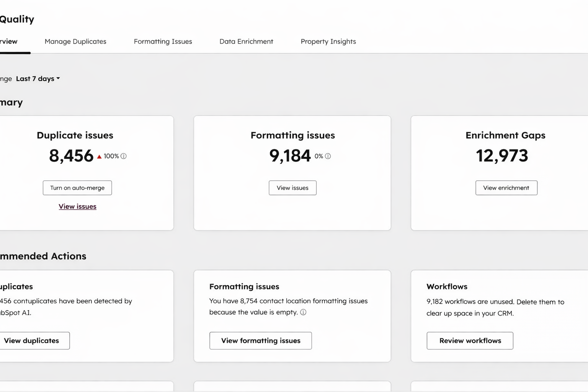Select the Property Insights tab
588x392 pixels.
coord(328,41)
